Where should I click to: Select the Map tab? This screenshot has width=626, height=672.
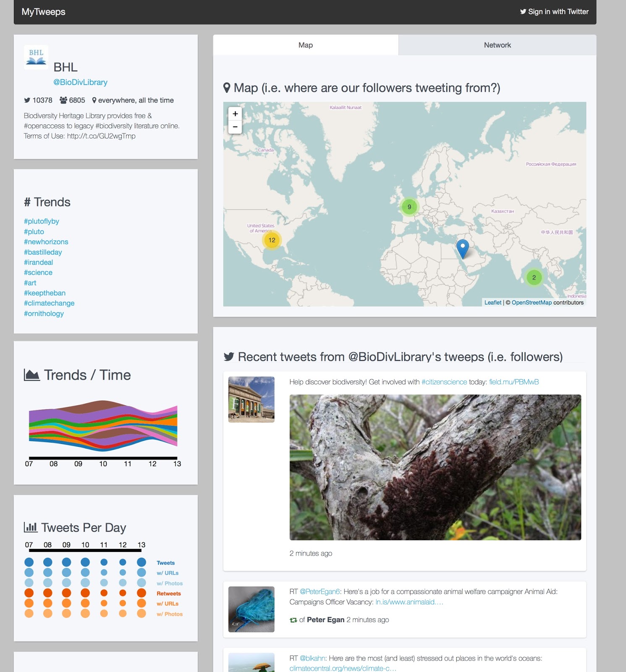305,45
